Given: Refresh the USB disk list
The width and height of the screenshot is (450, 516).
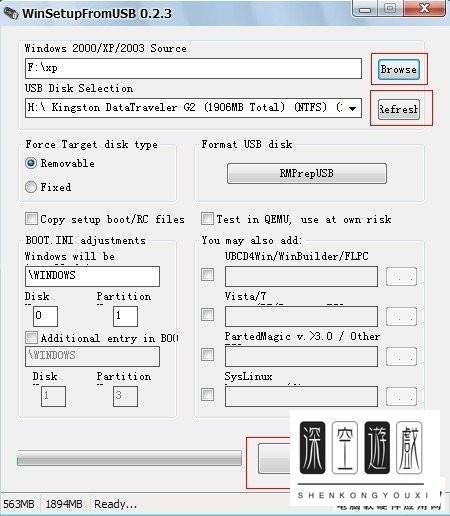Looking at the screenshot, I should click(399, 109).
